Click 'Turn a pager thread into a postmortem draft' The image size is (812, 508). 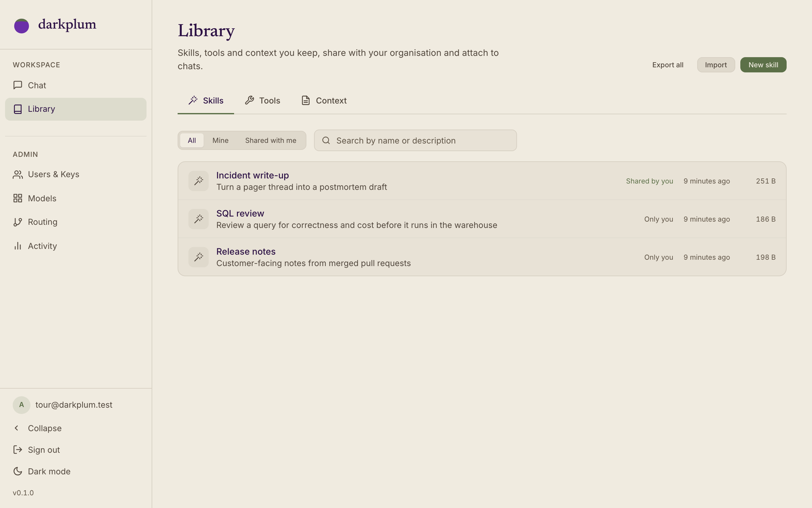coord(302,187)
